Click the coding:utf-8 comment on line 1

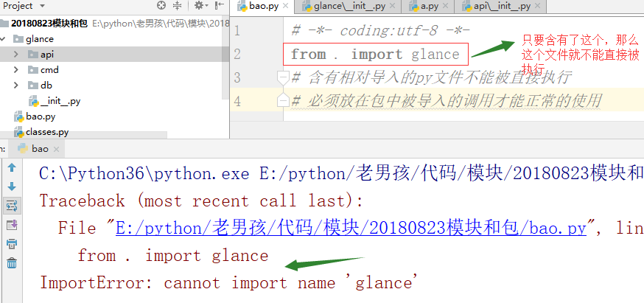pyautogui.click(x=381, y=31)
